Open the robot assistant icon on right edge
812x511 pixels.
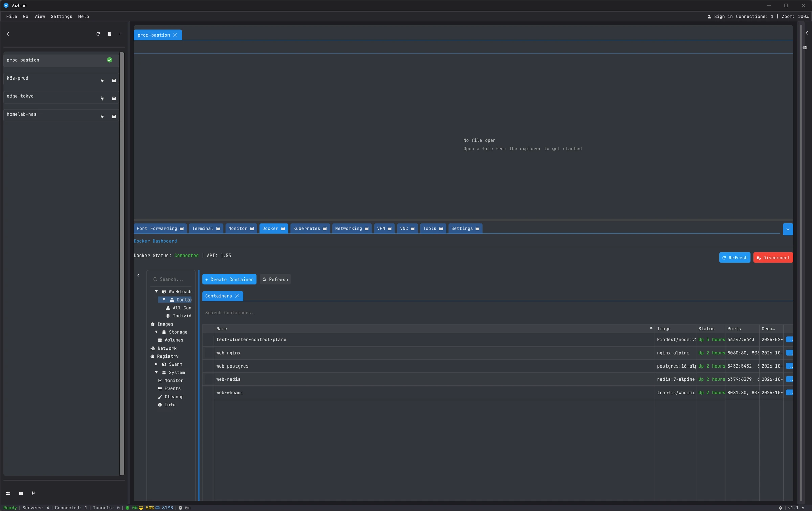pos(805,48)
